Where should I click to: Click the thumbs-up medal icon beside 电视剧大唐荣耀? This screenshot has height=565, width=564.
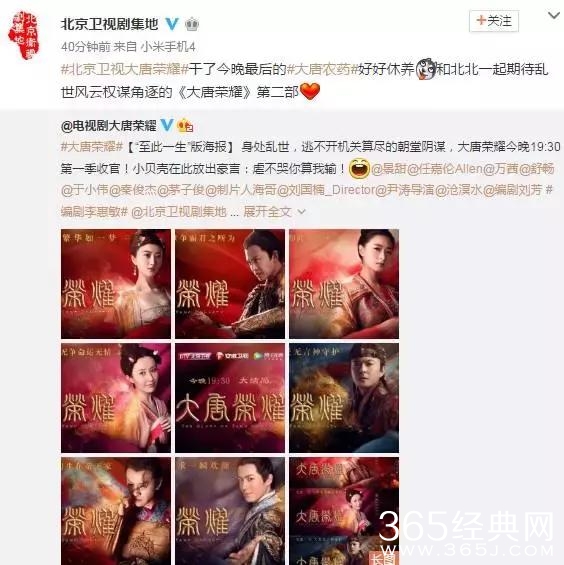tap(185, 125)
